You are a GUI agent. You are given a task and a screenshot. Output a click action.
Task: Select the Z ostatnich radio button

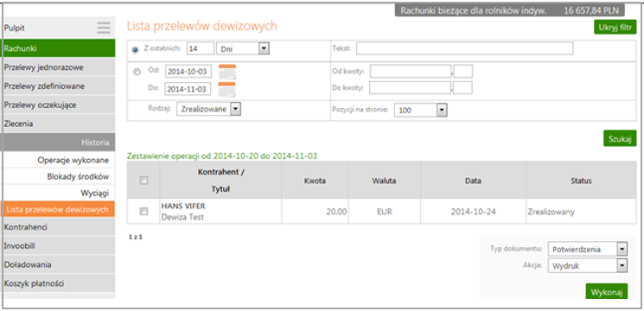click(x=135, y=49)
